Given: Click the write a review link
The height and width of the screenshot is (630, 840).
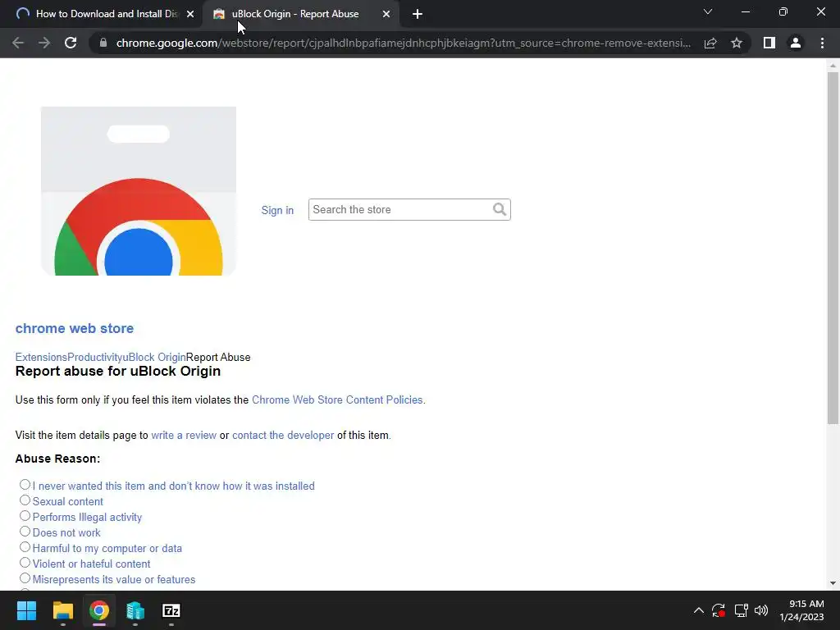Looking at the screenshot, I should click(184, 436).
